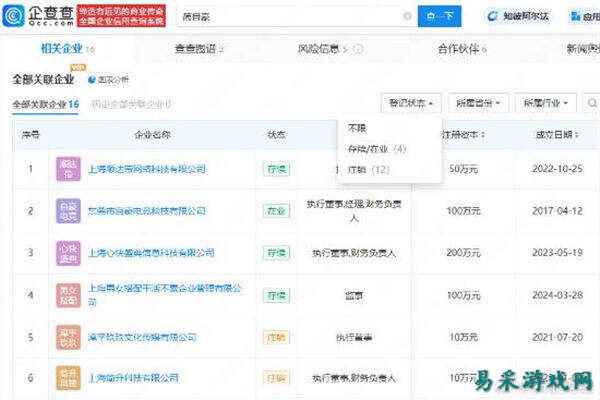Viewport: 600px width, 400px height.
Task: Click the 企查查 Qcc.com logo
Action: [38, 16]
